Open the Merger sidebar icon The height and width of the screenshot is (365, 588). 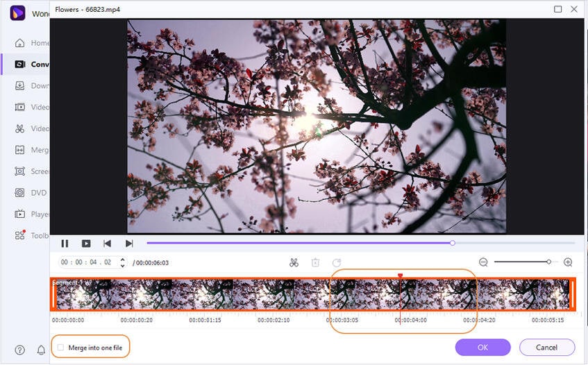tap(20, 150)
